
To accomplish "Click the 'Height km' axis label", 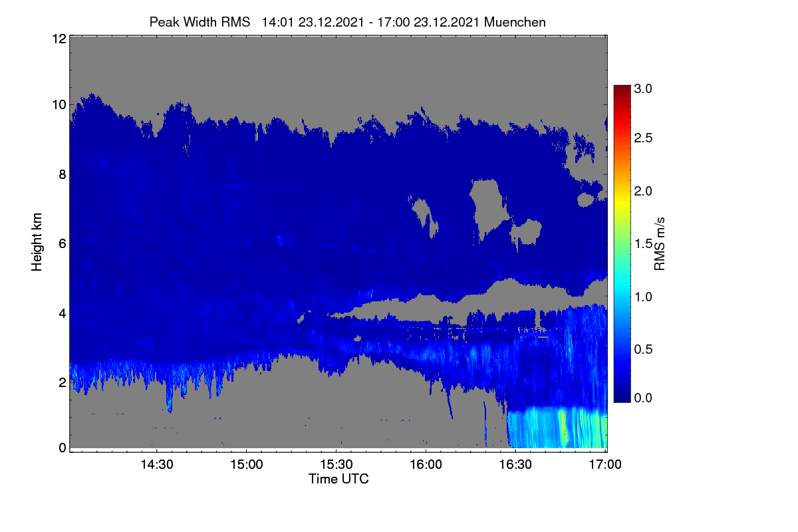I will coord(37,242).
